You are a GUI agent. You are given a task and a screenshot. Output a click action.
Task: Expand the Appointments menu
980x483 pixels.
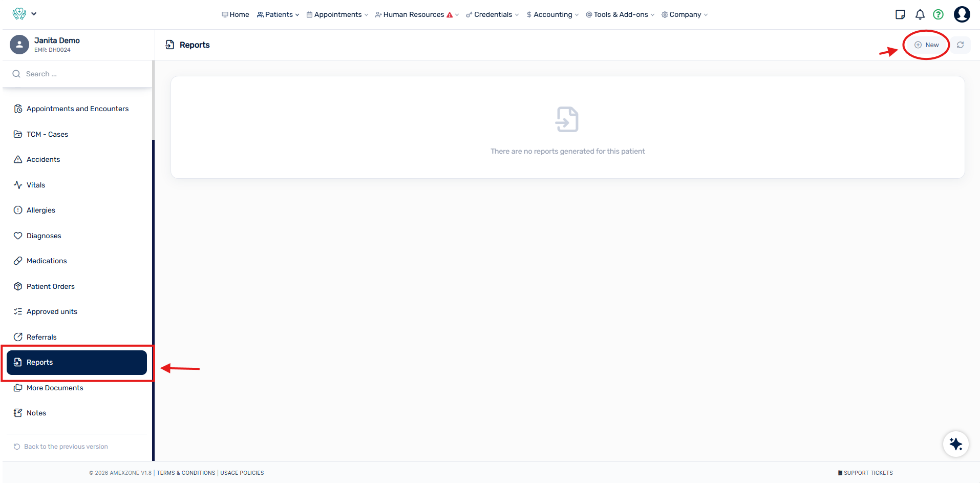pyautogui.click(x=337, y=14)
